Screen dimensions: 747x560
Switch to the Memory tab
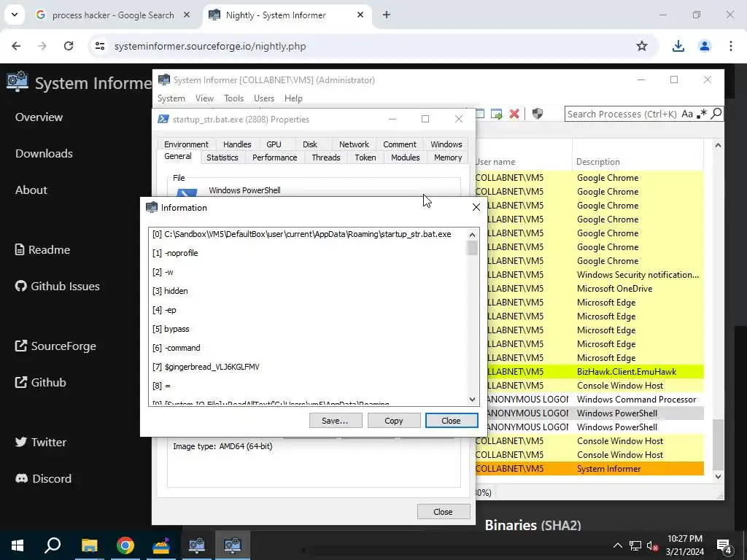click(x=448, y=157)
